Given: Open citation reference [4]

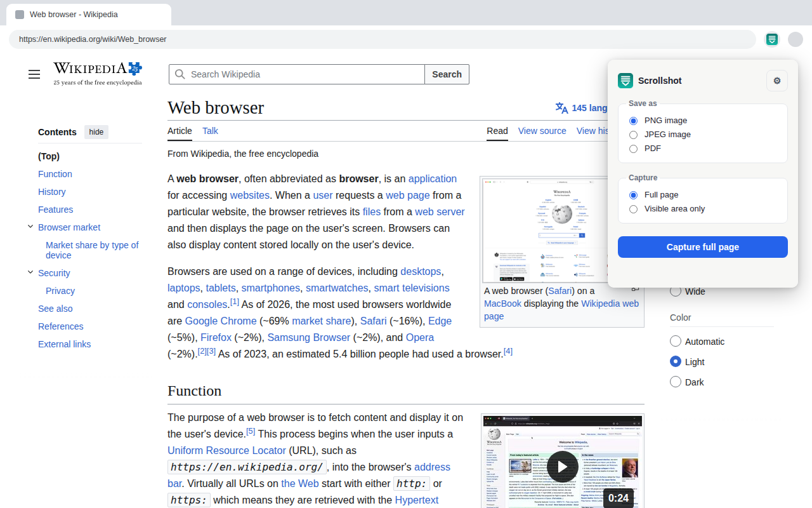Looking at the screenshot, I should (508, 351).
